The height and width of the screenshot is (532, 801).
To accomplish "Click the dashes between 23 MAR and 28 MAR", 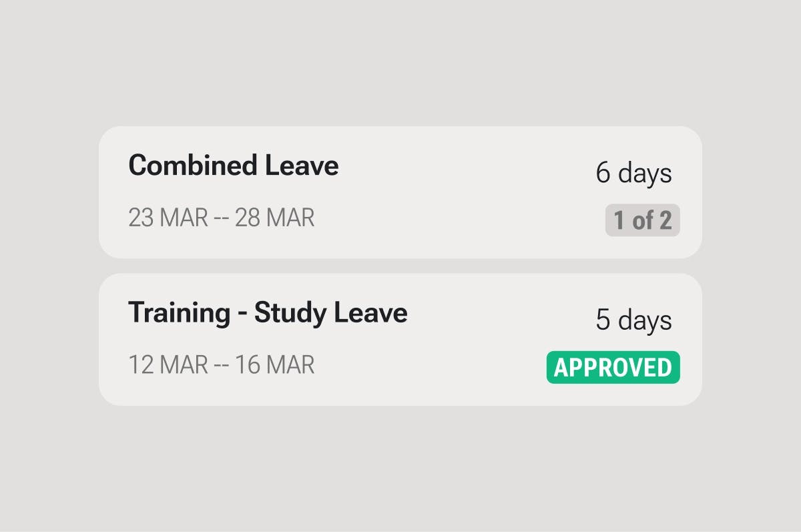I will pyautogui.click(x=222, y=218).
